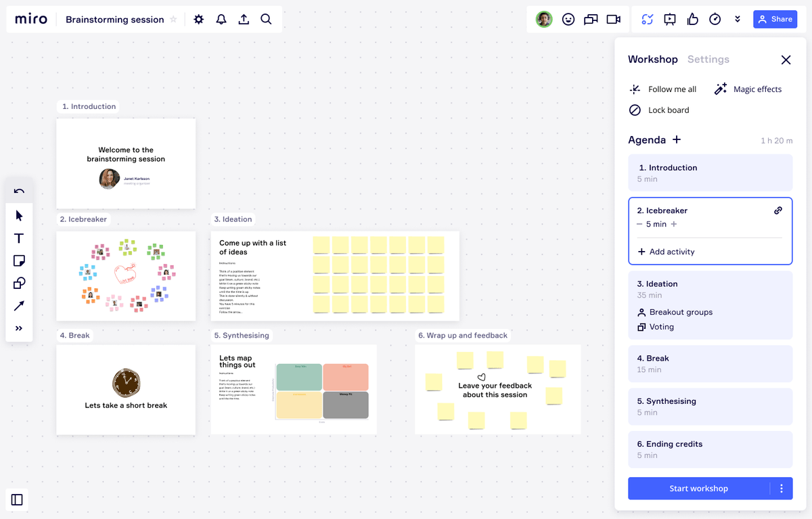The image size is (812, 519).
Task: Select the sticky note tool
Action: pyautogui.click(x=19, y=261)
